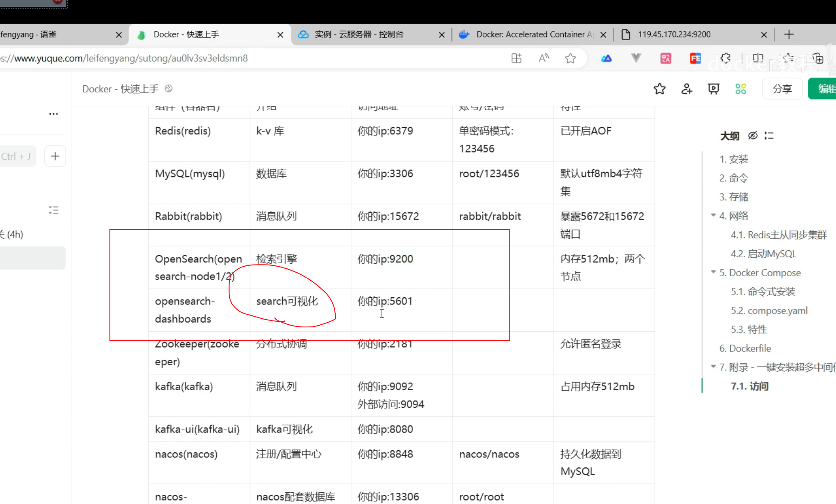Open a new browser tab with plus
The image size is (836, 504).
789,34
